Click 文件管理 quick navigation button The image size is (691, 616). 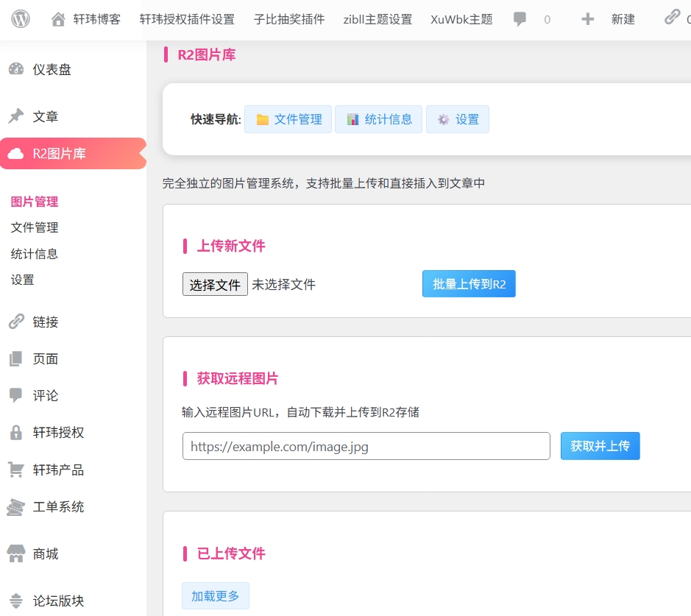coord(288,119)
